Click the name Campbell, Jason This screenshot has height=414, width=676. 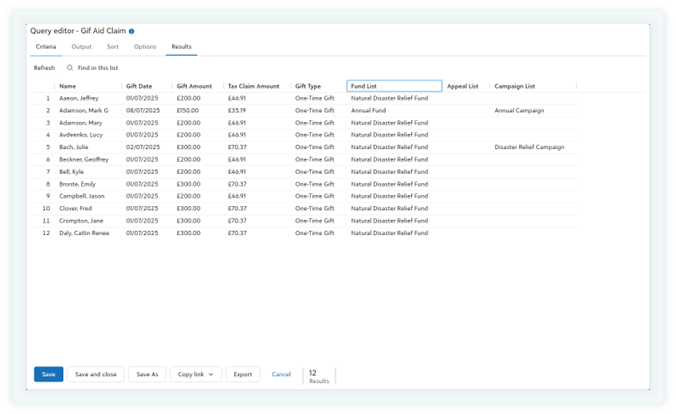pyautogui.click(x=82, y=196)
